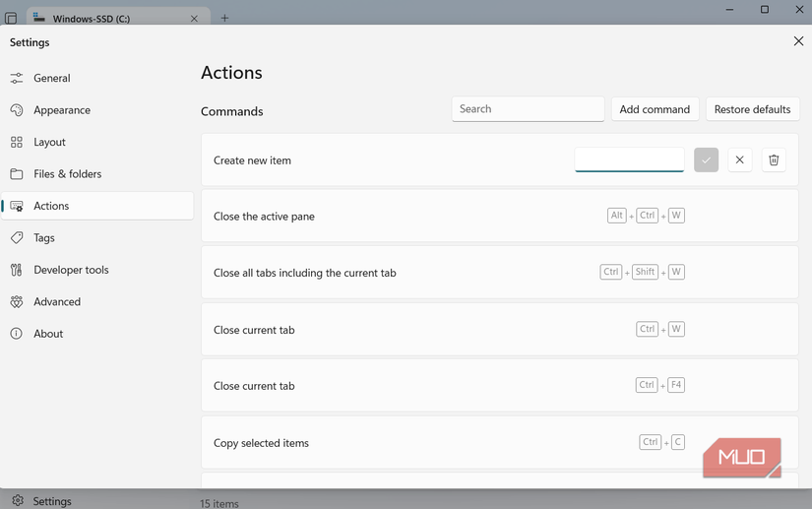Viewport: 812px width, 509px height.
Task: Click the cancel X icon beside key input
Action: tap(740, 159)
